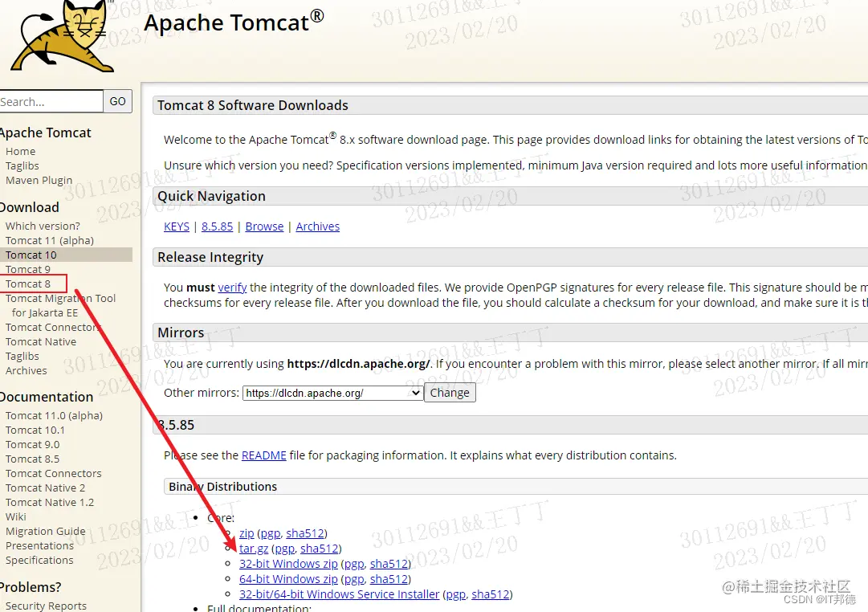This screenshot has height=612, width=868.
Task: Click pgp for 64-bit Windows zip
Action: (354, 579)
